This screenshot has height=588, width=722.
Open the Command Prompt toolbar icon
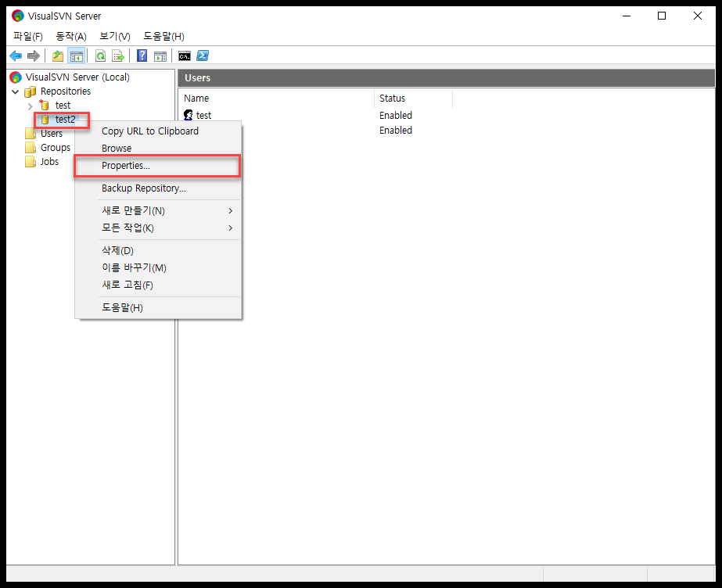click(x=185, y=56)
